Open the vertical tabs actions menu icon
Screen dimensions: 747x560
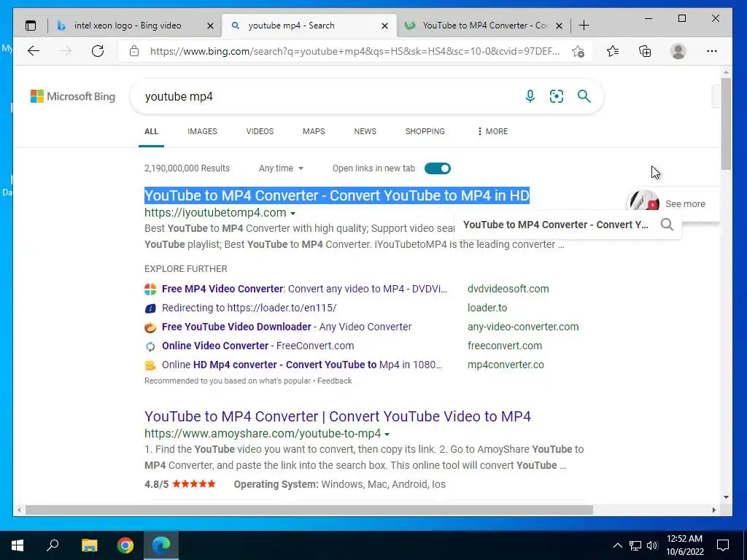click(x=31, y=26)
